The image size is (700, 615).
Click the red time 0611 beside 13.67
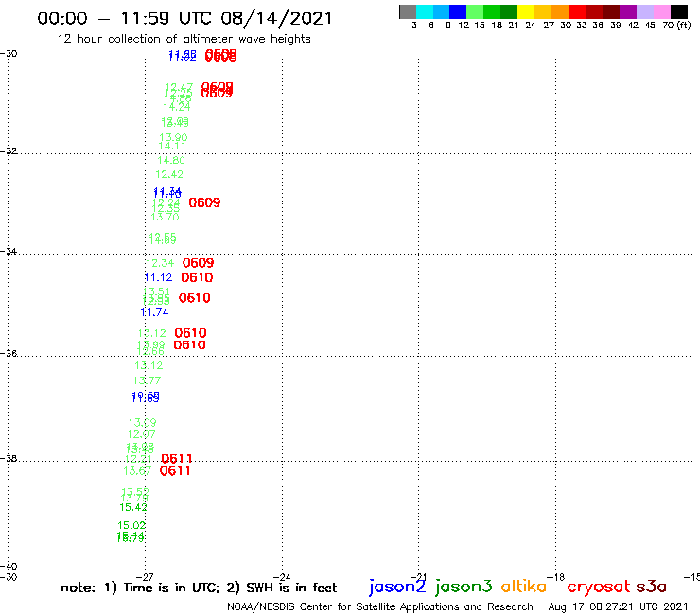pos(175,471)
